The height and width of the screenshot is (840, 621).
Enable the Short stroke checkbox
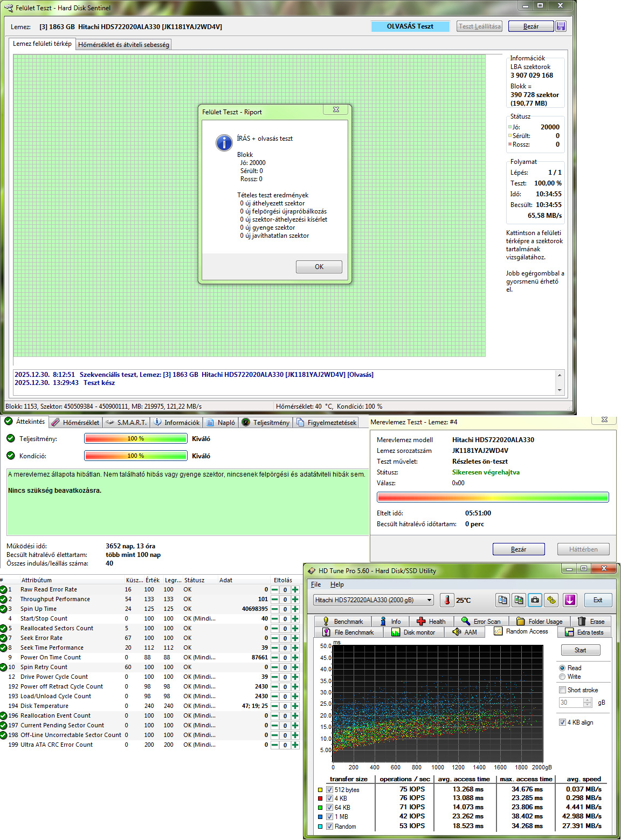pos(562,690)
